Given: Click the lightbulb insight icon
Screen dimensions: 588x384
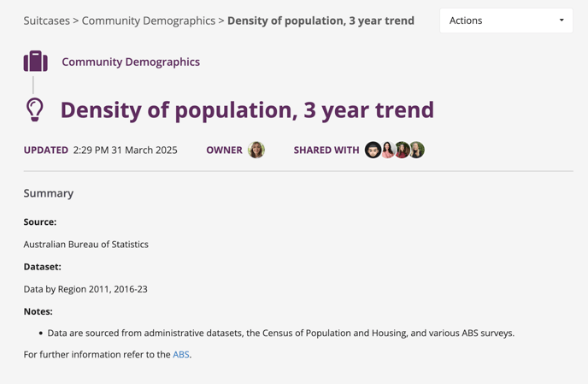Looking at the screenshot, I should [x=35, y=109].
